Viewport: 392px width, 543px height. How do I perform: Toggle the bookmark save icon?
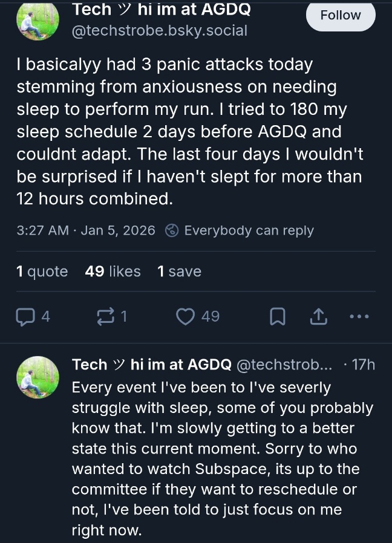[x=277, y=316]
